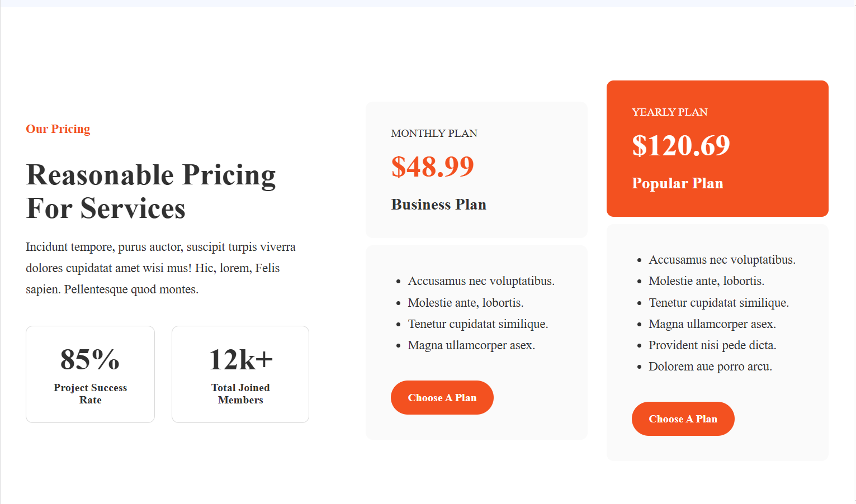Screen dimensions: 856x504
Task: Click Accusamus nec voluptatibus in the monthly plan list
Action: coord(481,281)
